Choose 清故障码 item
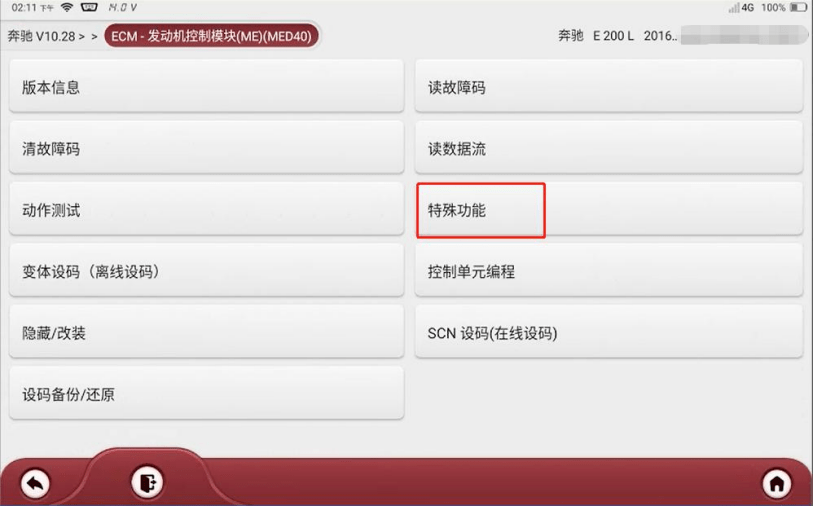 click(206, 148)
